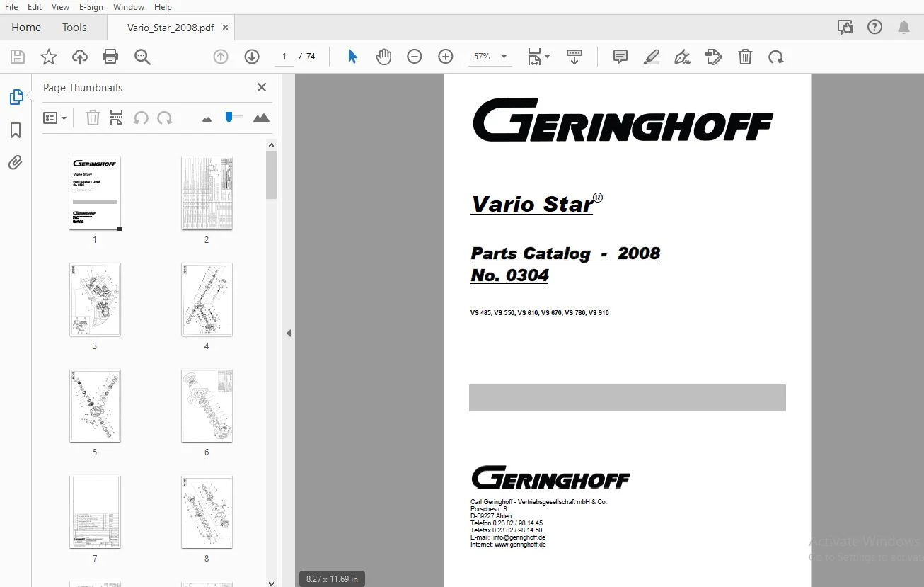Rotate thumbnails counterclockwise
924x587 pixels.
[x=141, y=118]
